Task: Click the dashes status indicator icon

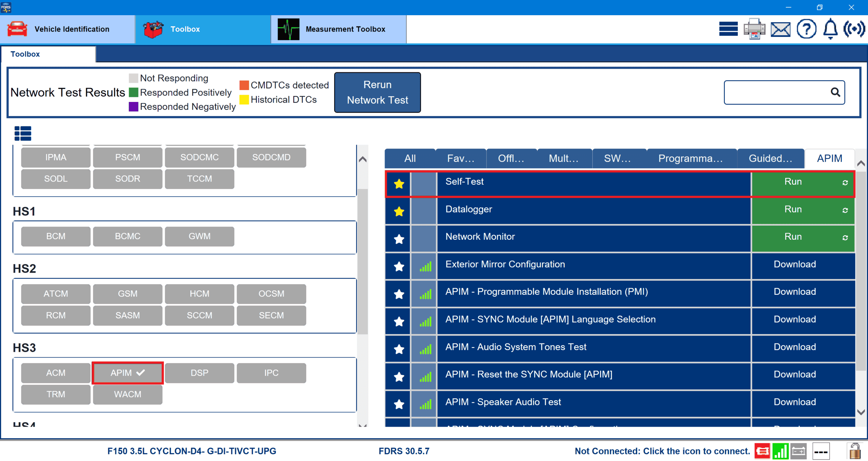Action: pos(821,451)
